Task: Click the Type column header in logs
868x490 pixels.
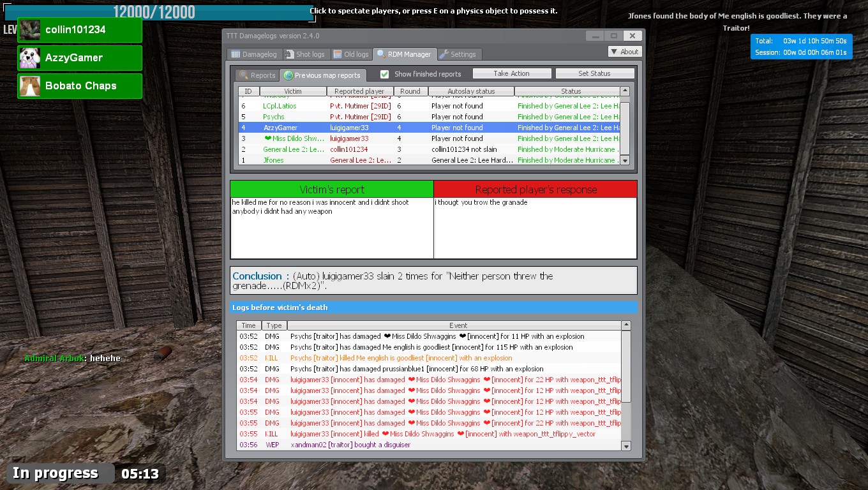Action: pos(274,325)
